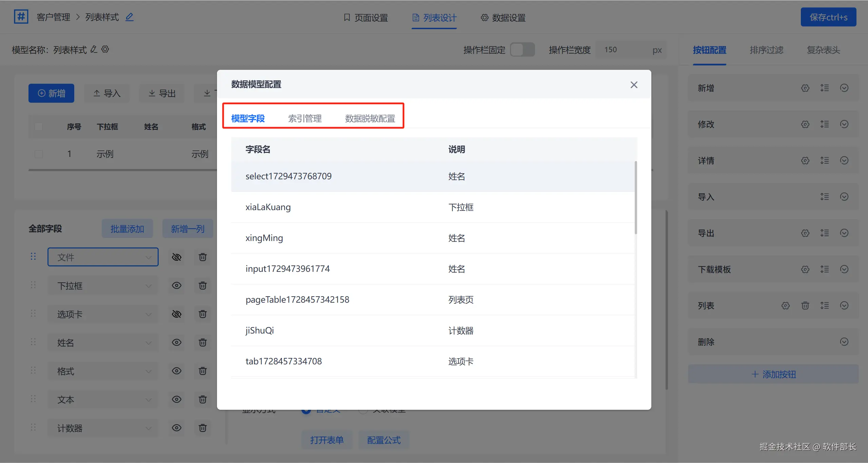Open the 文件 field dropdown
868x463 pixels.
coord(103,257)
